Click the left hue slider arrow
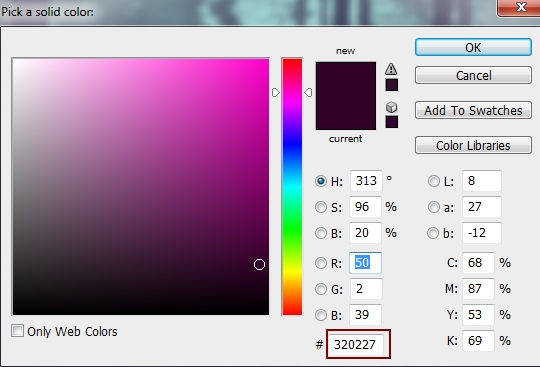Image resolution: width=540 pixels, height=367 pixels. click(276, 93)
